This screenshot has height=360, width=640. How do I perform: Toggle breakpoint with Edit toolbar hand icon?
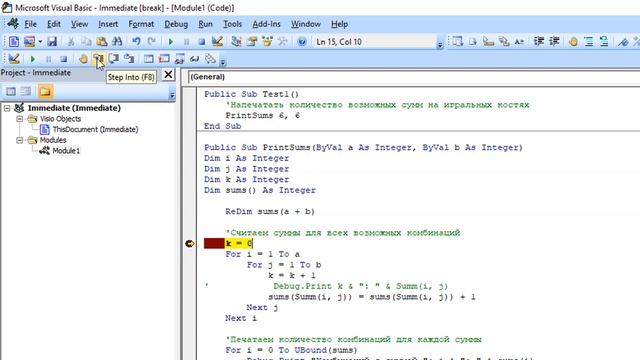[573, 41]
